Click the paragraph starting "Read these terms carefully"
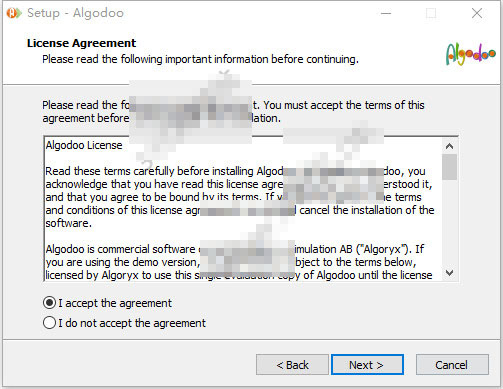The image size is (503, 389). 239,197
